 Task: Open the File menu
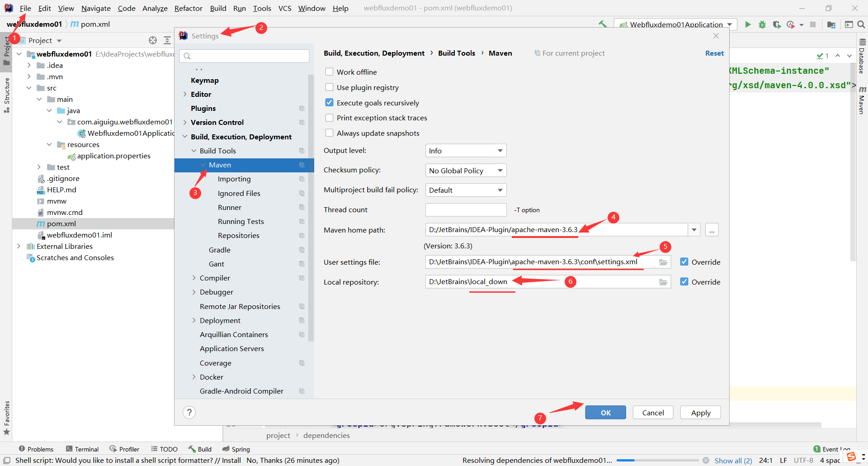tap(25, 8)
